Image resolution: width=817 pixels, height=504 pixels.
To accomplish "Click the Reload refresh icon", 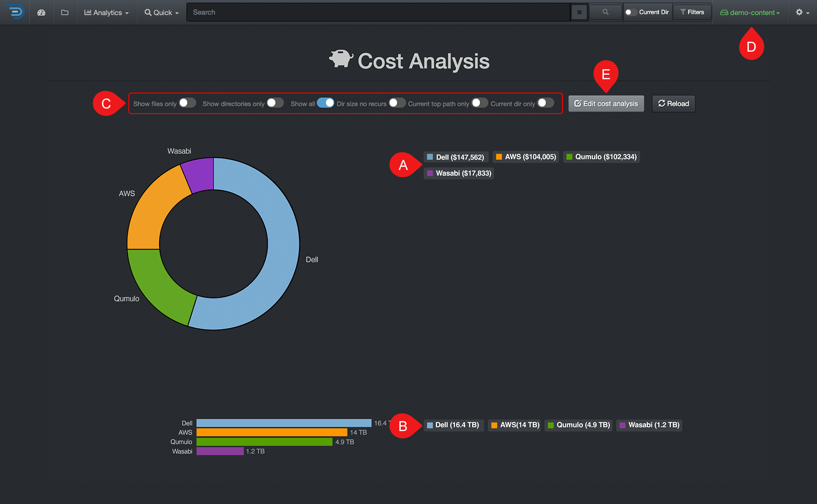I will pyautogui.click(x=662, y=104).
